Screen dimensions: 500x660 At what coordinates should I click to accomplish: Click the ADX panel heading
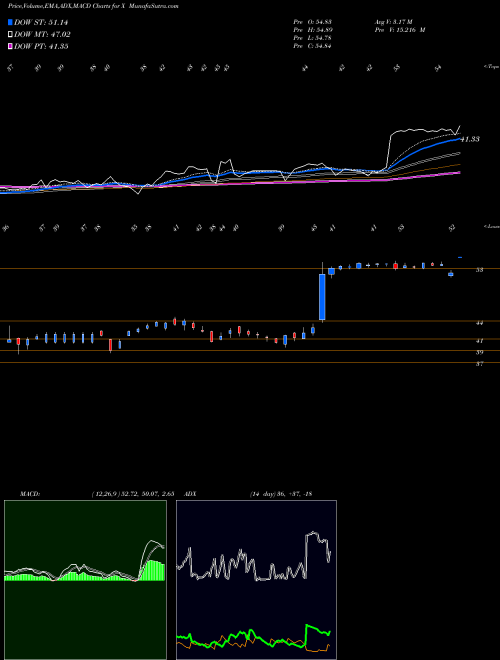tap(191, 494)
